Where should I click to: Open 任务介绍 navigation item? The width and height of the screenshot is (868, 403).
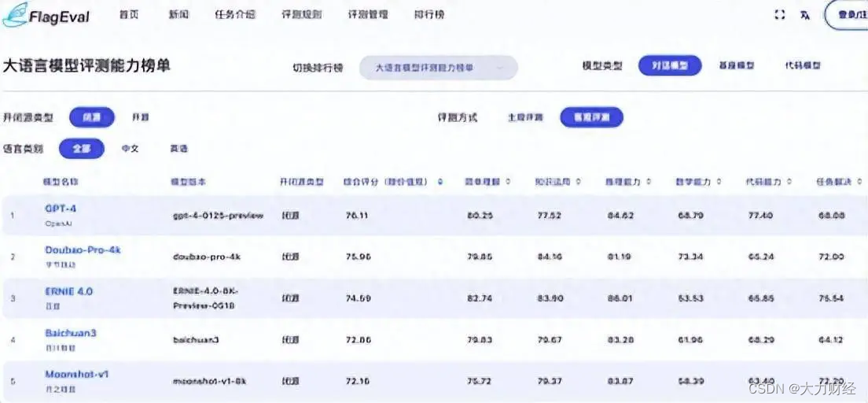pos(235,14)
